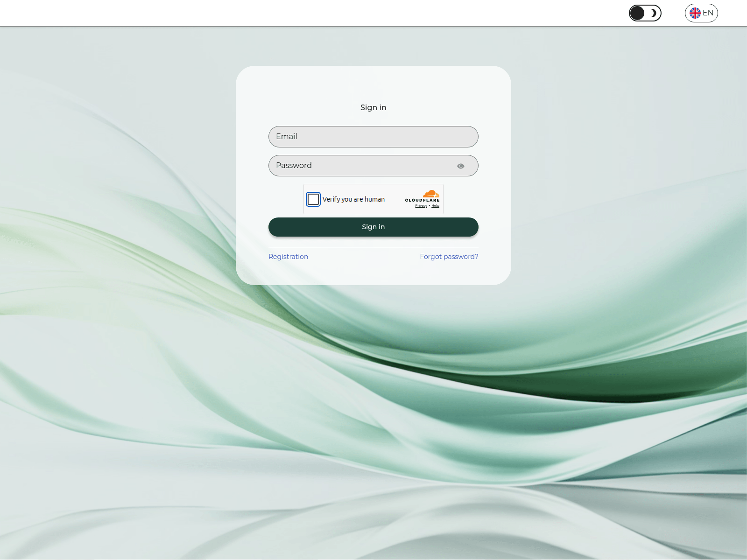The height and width of the screenshot is (560, 747).
Task: Open the Registration link
Action: click(x=288, y=257)
